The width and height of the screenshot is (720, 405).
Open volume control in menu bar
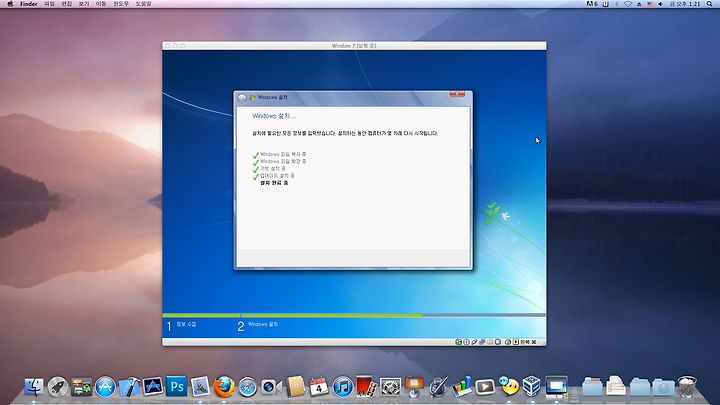(661, 4)
